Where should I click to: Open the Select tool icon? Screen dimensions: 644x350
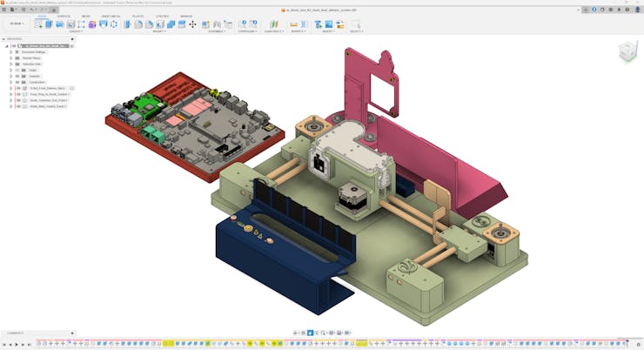pyautogui.click(x=355, y=24)
